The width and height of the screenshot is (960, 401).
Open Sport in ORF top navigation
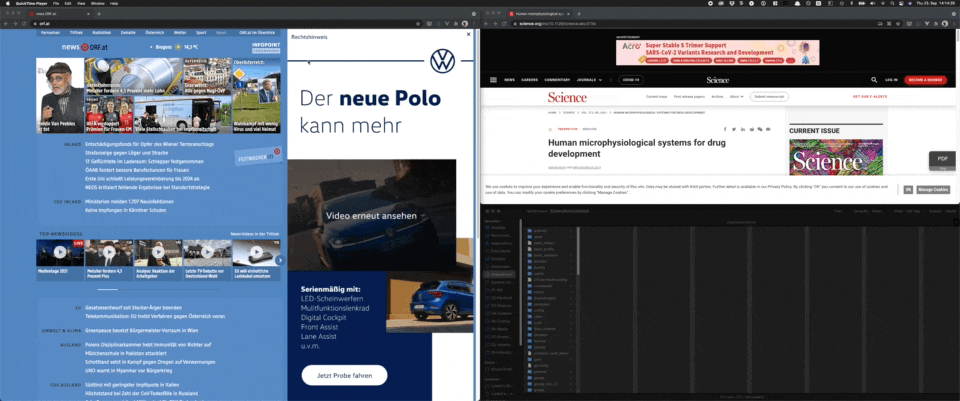201,32
